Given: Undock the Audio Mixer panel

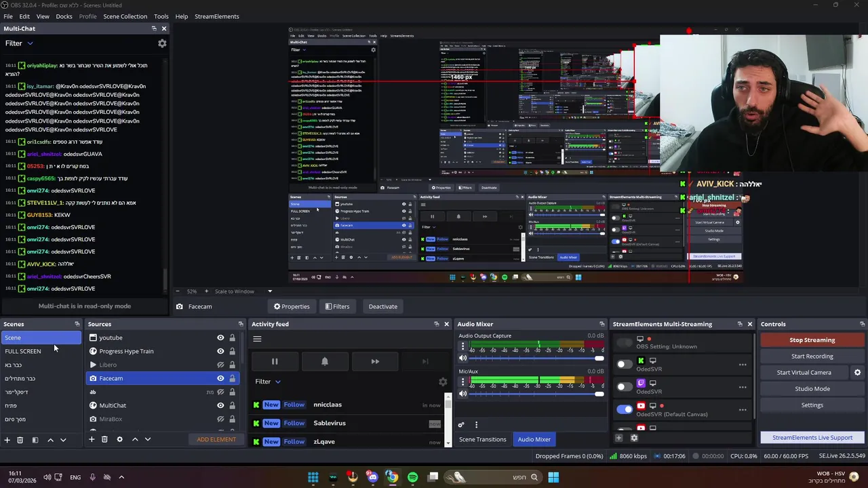Looking at the screenshot, I should 601,324.
